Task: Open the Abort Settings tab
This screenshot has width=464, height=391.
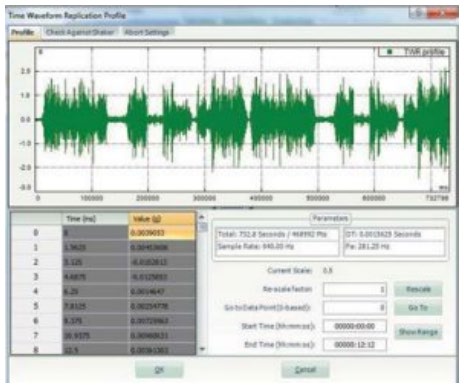Action: [147, 32]
